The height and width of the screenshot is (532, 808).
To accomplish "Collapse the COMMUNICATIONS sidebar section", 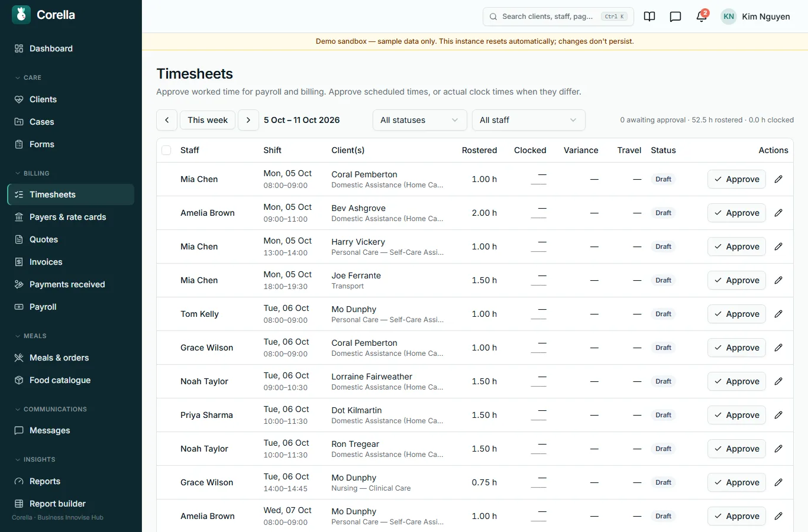I will [51, 409].
